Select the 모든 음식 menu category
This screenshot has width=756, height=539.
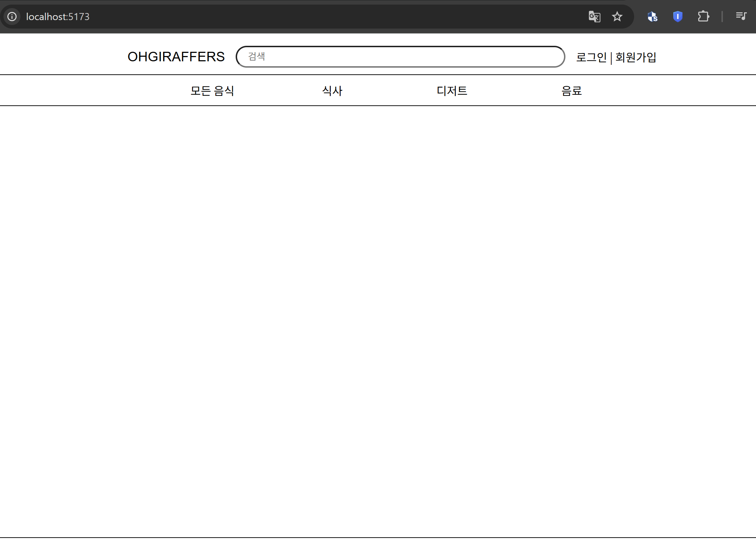tap(212, 91)
